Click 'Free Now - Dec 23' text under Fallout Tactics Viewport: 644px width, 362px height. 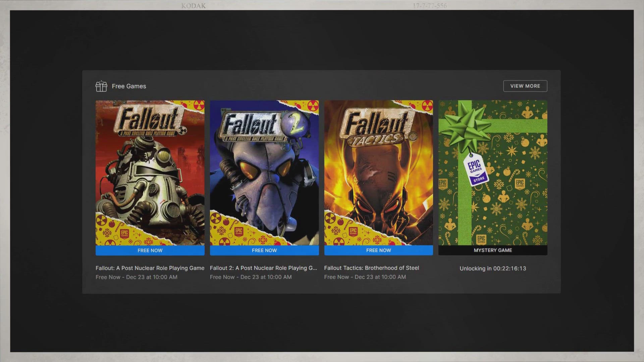coord(365,277)
